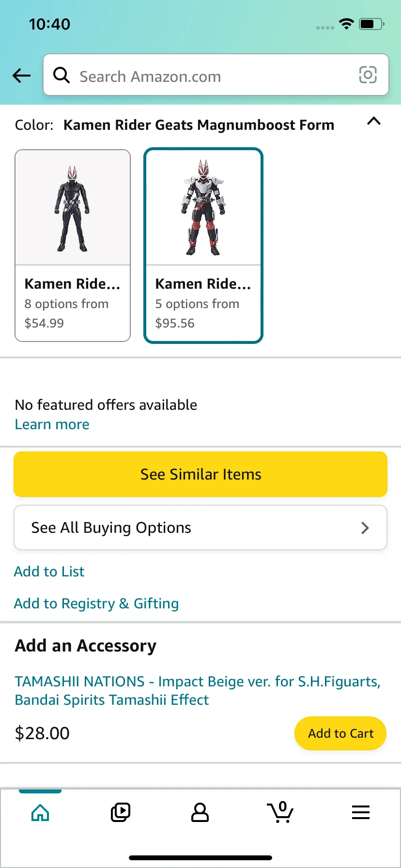The image size is (401, 868).
Task: Tap Add to Registry & Gifting
Action: 96,604
